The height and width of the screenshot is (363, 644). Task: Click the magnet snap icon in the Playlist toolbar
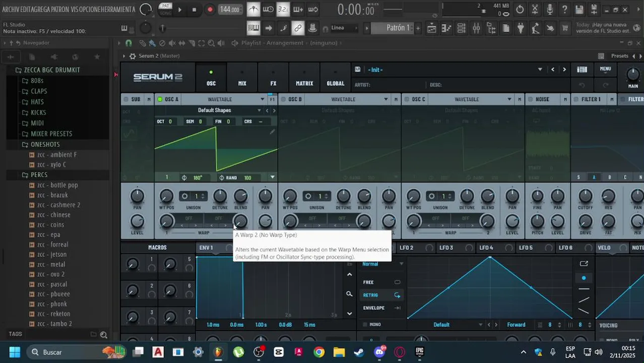pos(128,43)
